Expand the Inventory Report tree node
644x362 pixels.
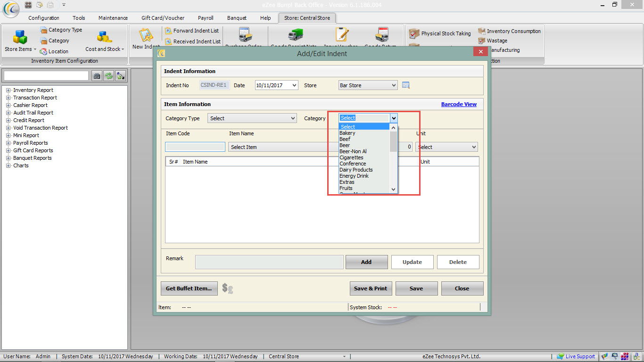[x=8, y=90]
